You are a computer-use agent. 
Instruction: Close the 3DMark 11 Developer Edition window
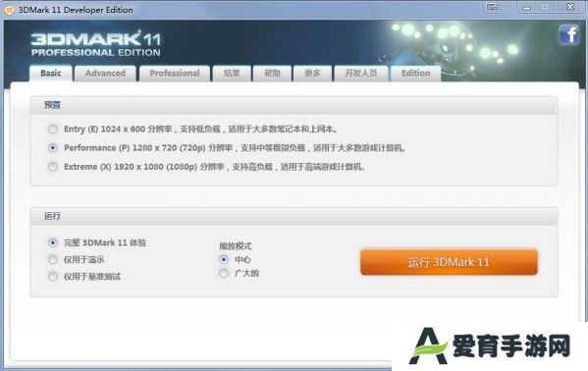pos(570,7)
